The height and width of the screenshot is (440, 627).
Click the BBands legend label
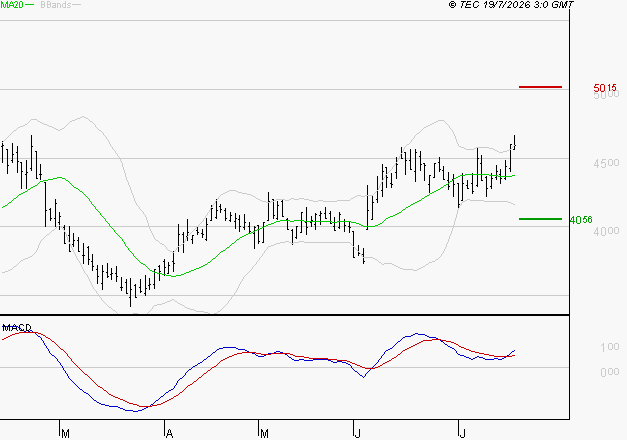(x=56, y=5)
